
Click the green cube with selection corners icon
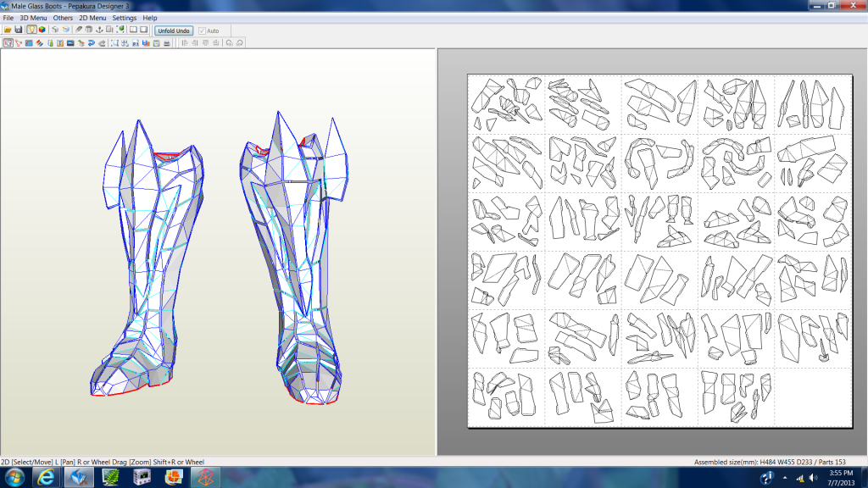click(120, 30)
